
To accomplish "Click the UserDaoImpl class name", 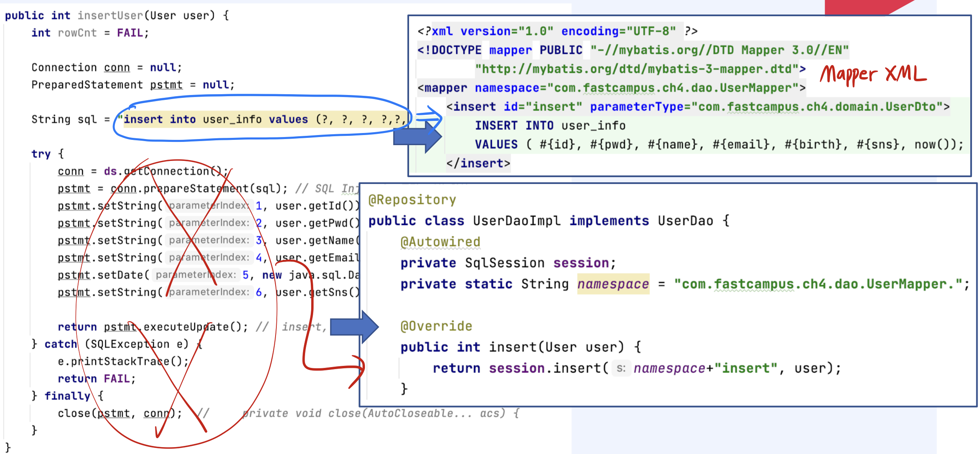I will [517, 221].
